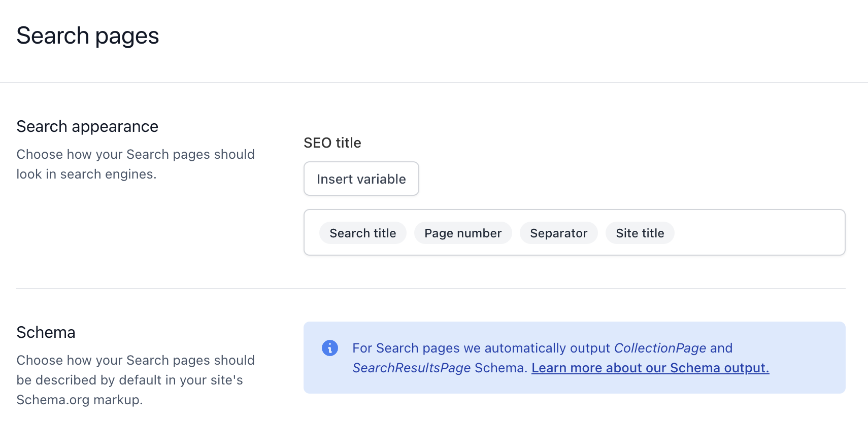This screenshot has width=868, height=421.
Task: Click the Schema section description paragraph
Action: coord(135,380)
